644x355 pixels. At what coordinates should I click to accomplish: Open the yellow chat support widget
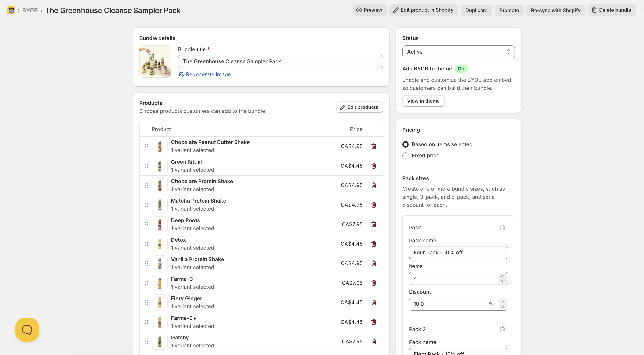[x=27, y=330]
